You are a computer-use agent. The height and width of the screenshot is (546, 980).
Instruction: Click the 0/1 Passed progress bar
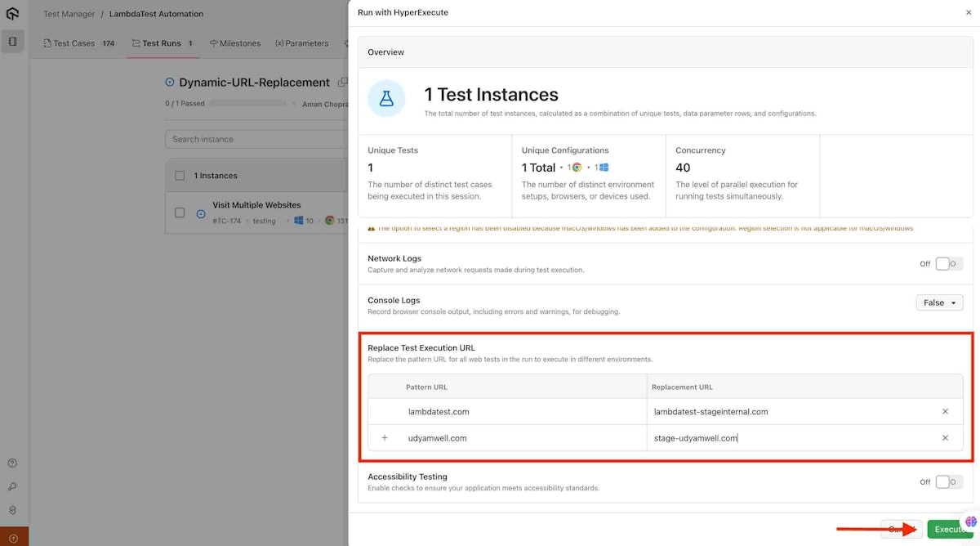point(248,104)
